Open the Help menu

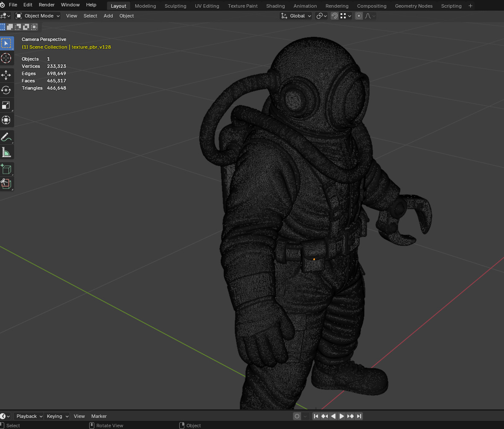[91, 5]
